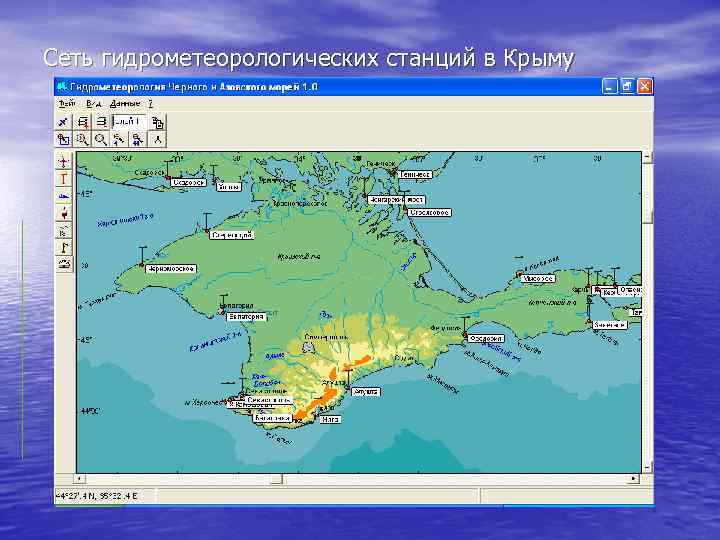This screenshot has width=720, height=540.
Task: Click the layer name input field in the toolbar
Action: click(x=129, y=122)
